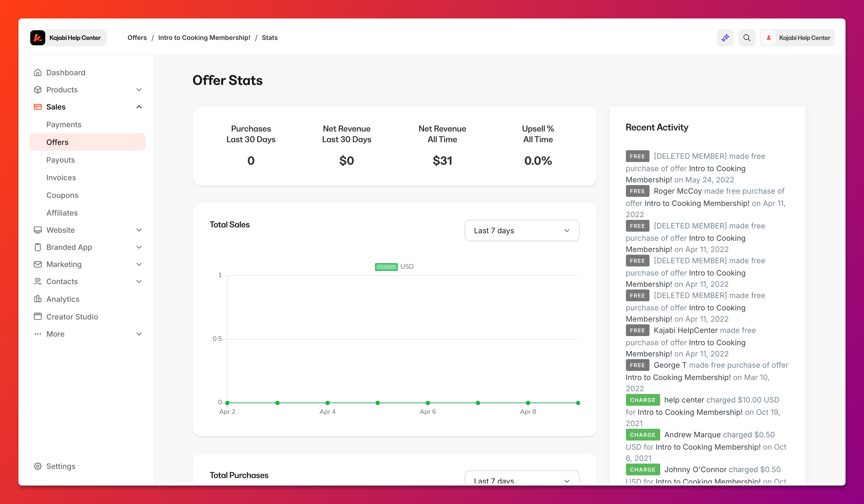The width and height of the screenshot is (864, 504).
Task: Click the Total Purchases heading
Action: tap(239, 475)
